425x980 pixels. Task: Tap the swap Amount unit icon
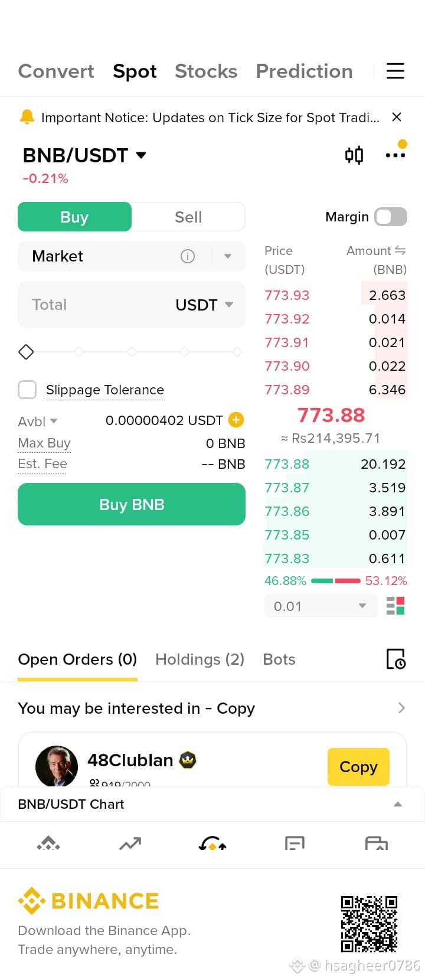coord(400,250)
